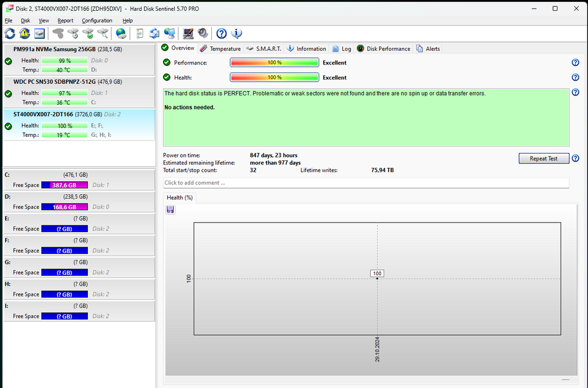Image resolution: width=588 pixels, height=388 pixels.
Task: Click help icon next to Performance row
Action: pyautogui.click(x=575, y=63)
